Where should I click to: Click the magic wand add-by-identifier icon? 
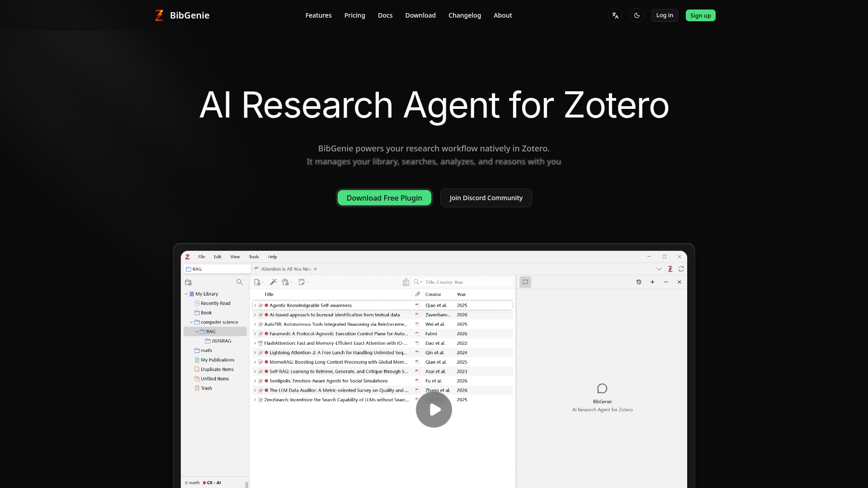273,282
